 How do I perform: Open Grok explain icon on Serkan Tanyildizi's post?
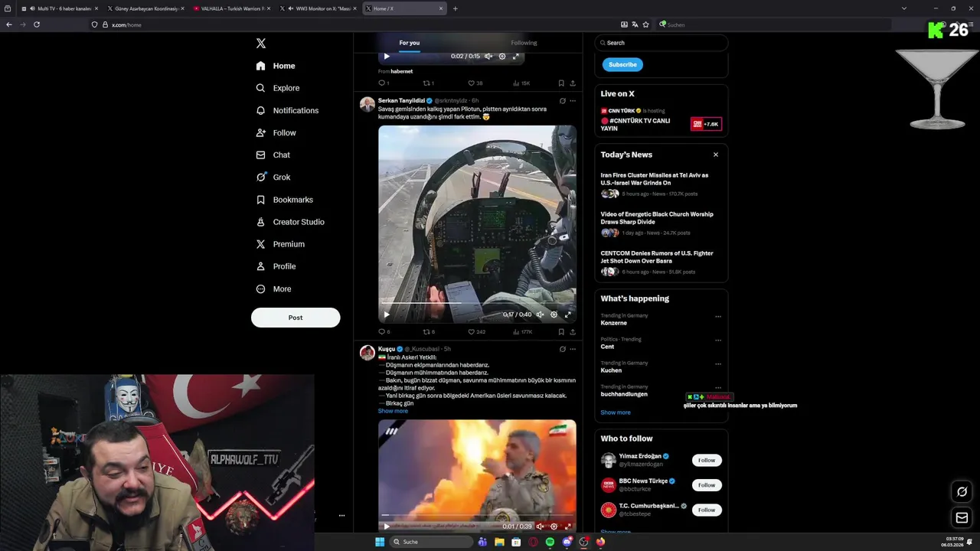[x=562, y=101]
